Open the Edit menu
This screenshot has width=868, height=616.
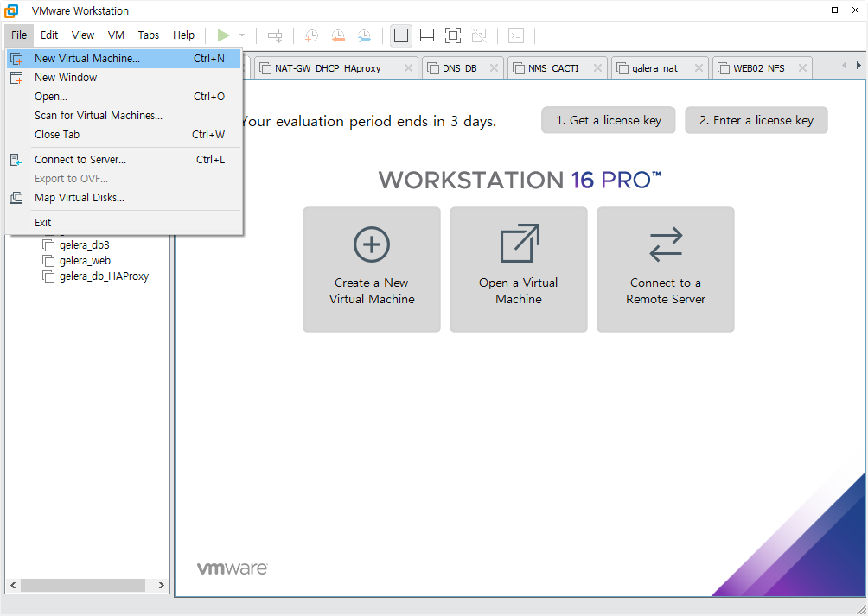(49, 35)
